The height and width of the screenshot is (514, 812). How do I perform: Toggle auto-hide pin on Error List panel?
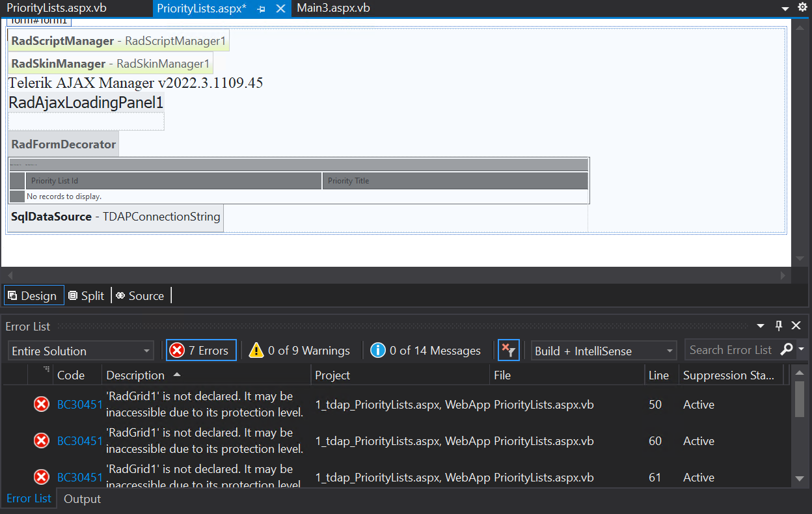(x=778, y=326)
